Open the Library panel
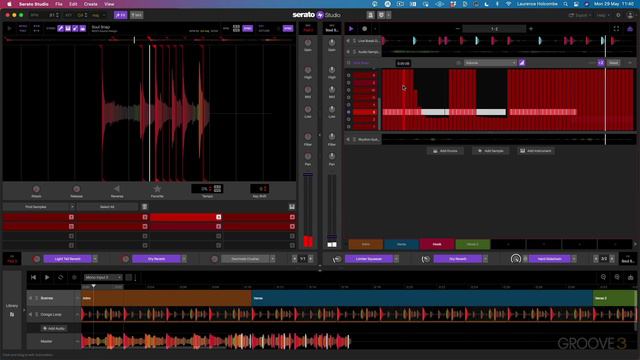640x360 pixels. click(12, 309)
